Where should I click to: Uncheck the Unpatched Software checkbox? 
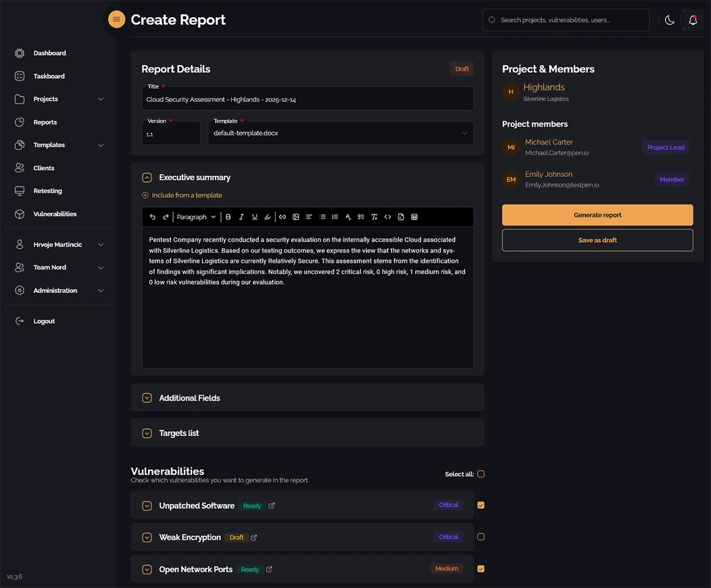tap(481, 505)
